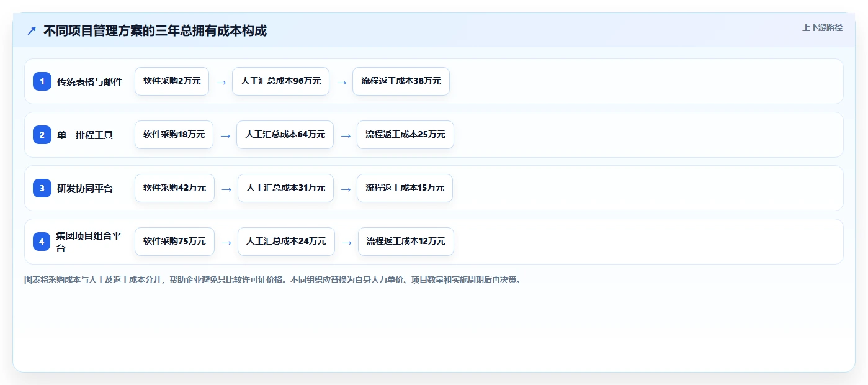The image size is (868, 385).
Task: Click the 流程返工成本25万元 box
Action: 405,135
